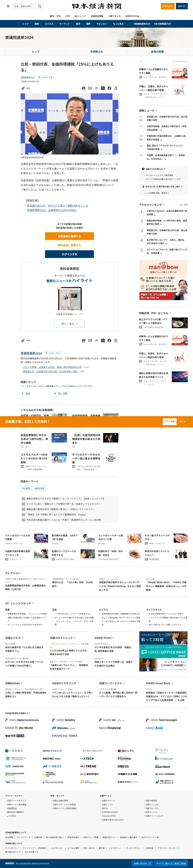Open the hamburger menu icon
The image size is (193, 868).
pyautogui.click(x=8, y=6)
